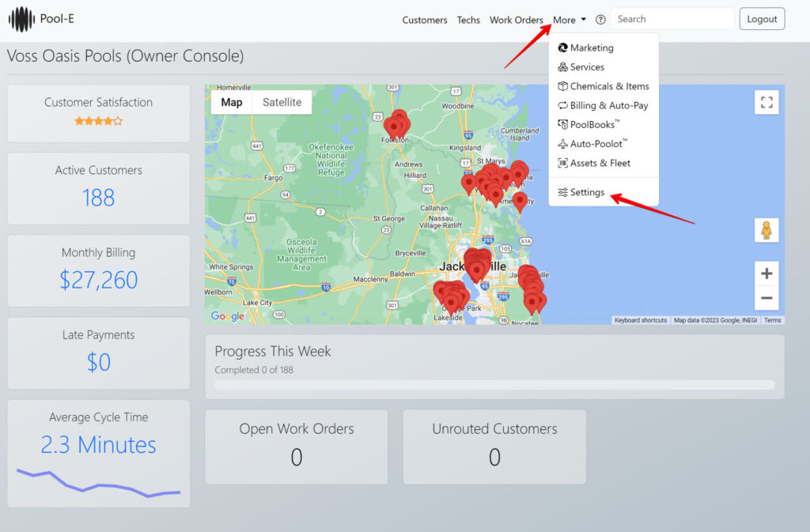
Task: Click the Auto-Poolot airplane icon
Action: [x=562, y=144]
